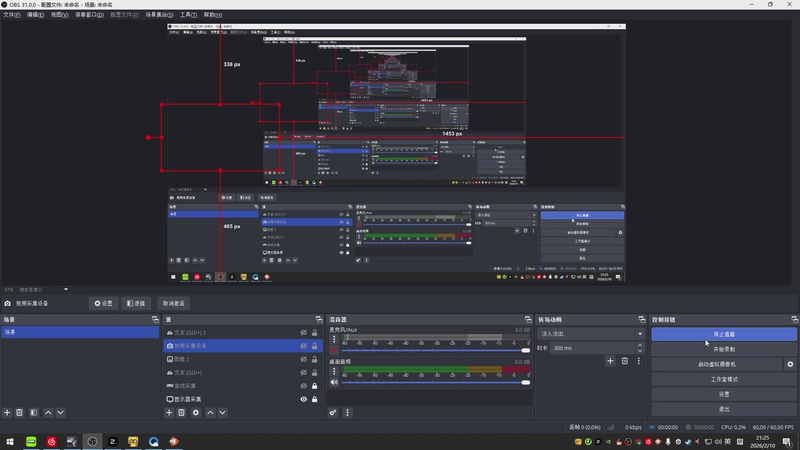800x450 pixels.
Task: Open 设置 in the controls panel
Action: pos(724,394)
